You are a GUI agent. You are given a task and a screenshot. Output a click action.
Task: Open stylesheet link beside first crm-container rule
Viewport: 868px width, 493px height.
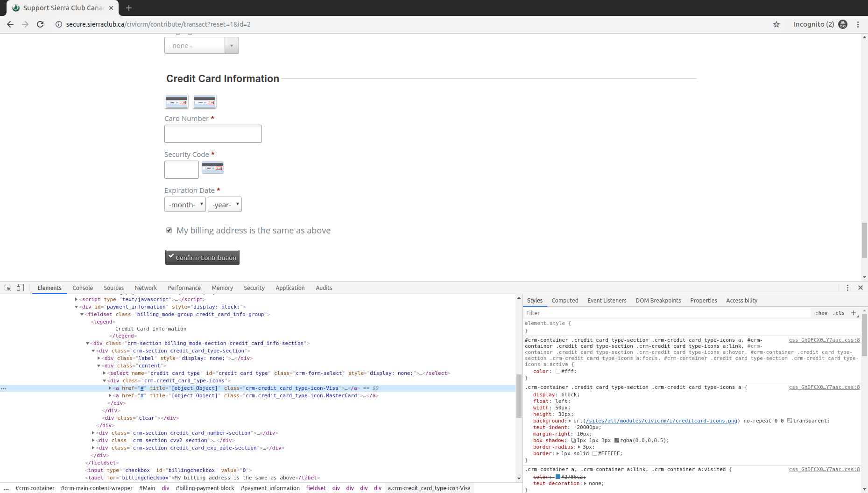pos(824,340)
